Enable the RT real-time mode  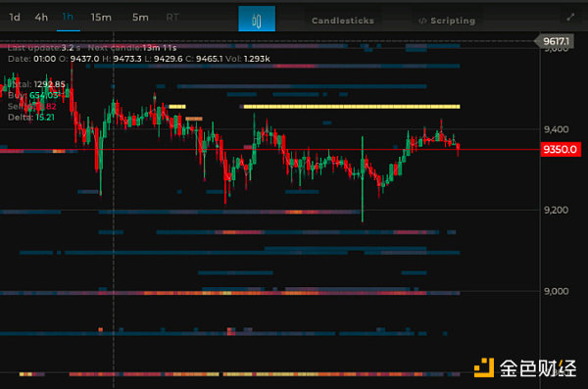pyautogui.click(x=172, y=18)
